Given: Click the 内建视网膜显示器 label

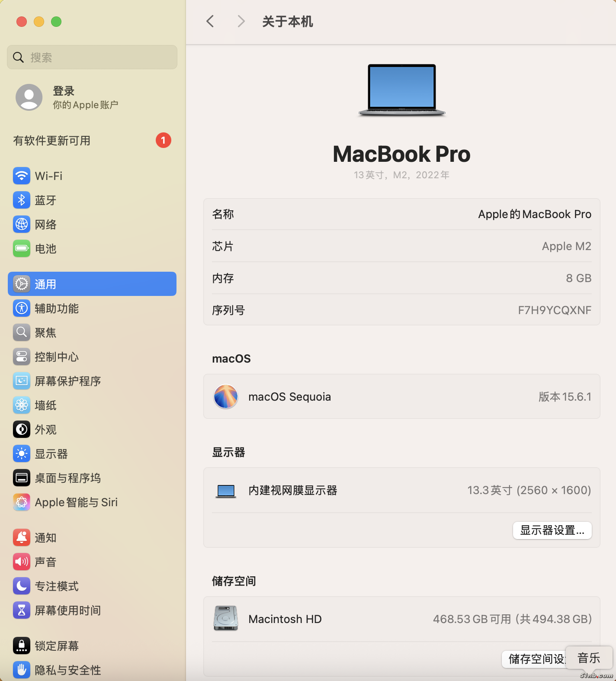Looking at the screenshot, I should pyautogui.click(x=293, y=490).
